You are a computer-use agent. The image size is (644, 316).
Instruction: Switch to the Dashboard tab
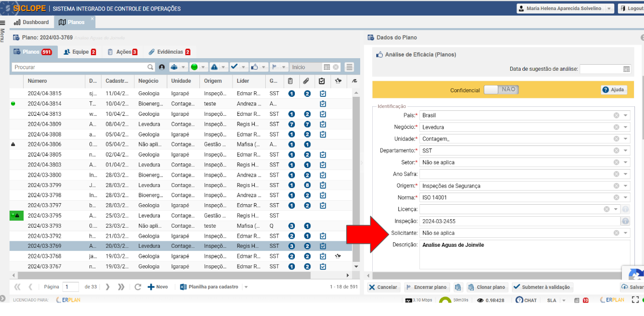[31, 22]
